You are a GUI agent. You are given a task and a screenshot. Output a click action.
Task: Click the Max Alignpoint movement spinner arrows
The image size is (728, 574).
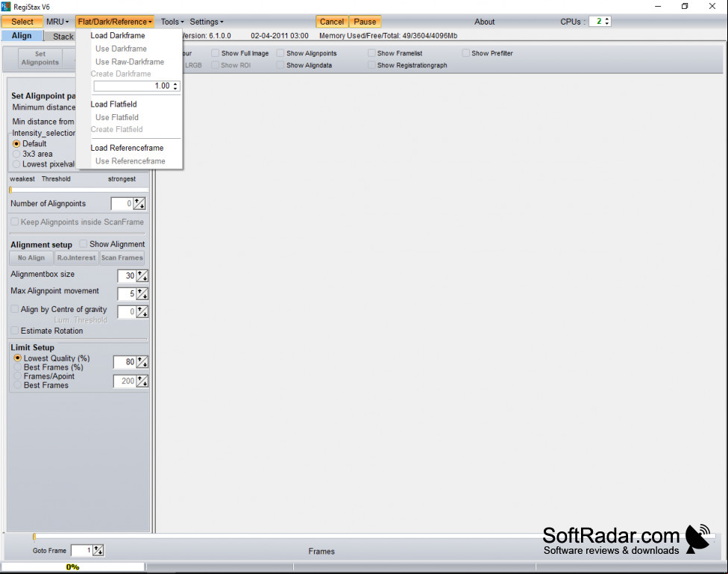tap(142, 294)
